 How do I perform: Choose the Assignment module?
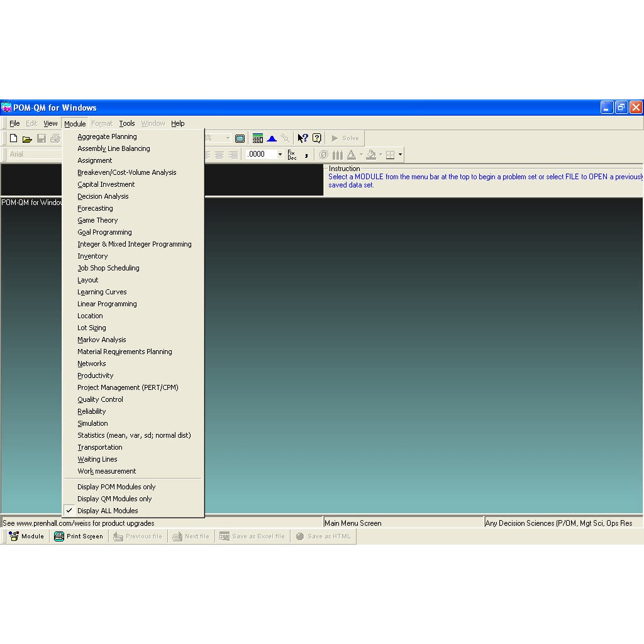click(x=133, y=160)
